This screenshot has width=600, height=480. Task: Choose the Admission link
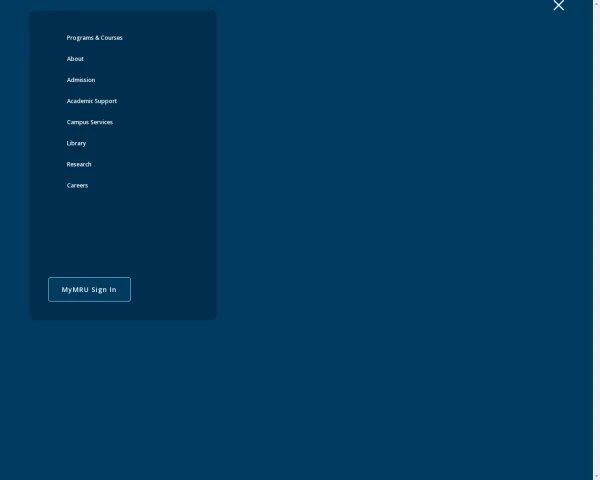click(x=81, y=80)
